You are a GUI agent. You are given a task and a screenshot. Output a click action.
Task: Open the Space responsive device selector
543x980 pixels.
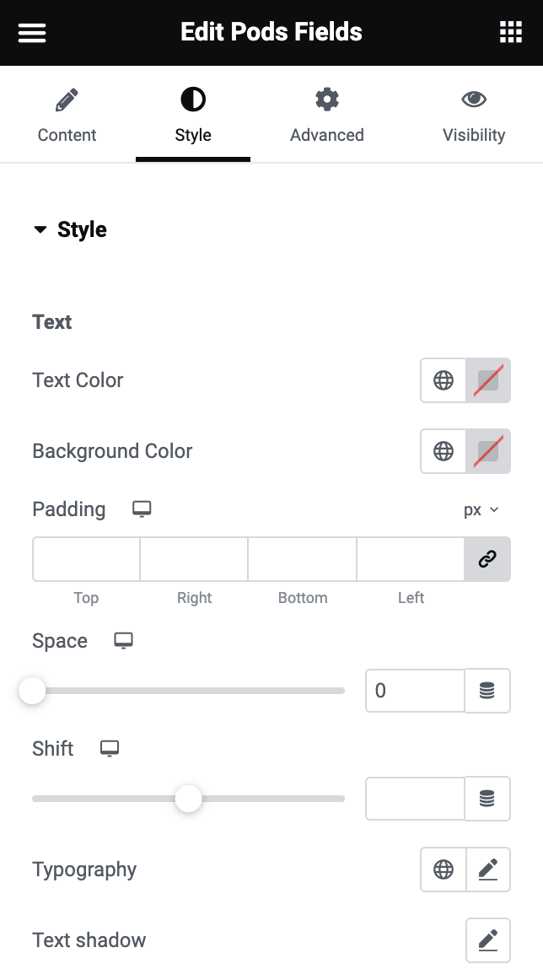coord(124,641)
